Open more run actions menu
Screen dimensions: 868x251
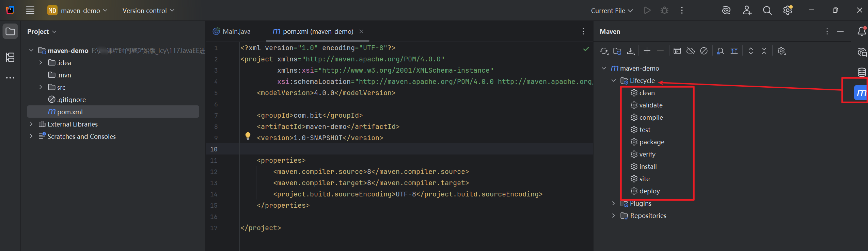(x=682, y=11)
